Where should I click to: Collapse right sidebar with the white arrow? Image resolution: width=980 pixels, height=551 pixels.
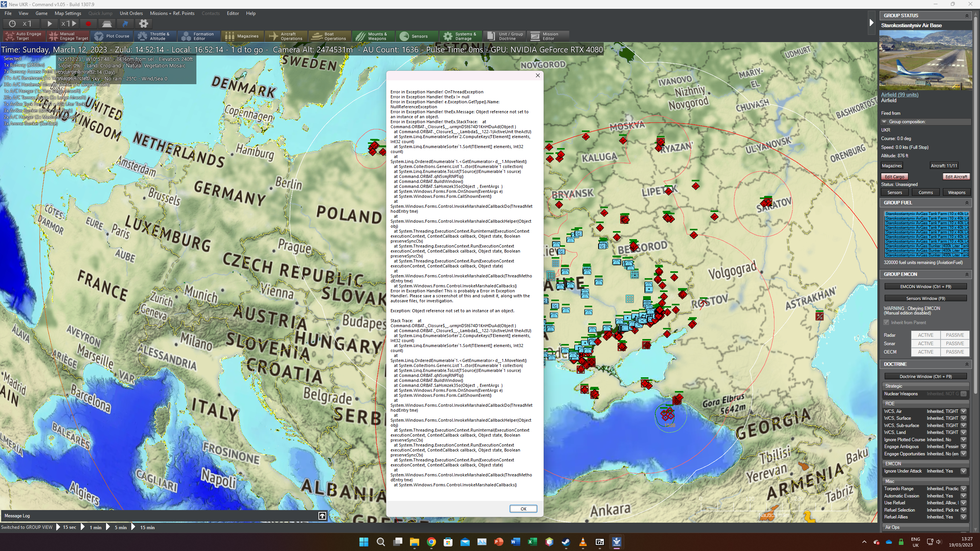click(871, 23)
